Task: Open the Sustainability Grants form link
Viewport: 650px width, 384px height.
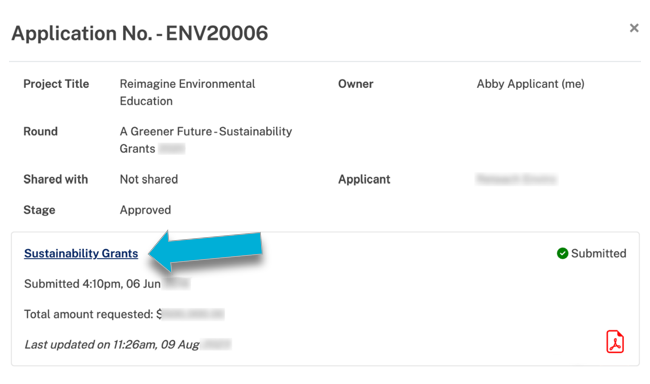Action: [x=81, y=253]
